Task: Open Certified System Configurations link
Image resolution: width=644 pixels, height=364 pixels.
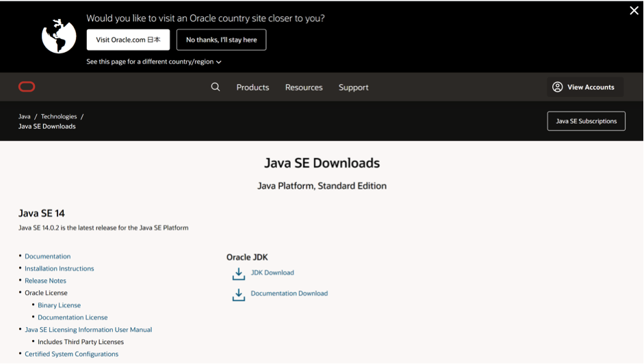Action: click(71, 354)
